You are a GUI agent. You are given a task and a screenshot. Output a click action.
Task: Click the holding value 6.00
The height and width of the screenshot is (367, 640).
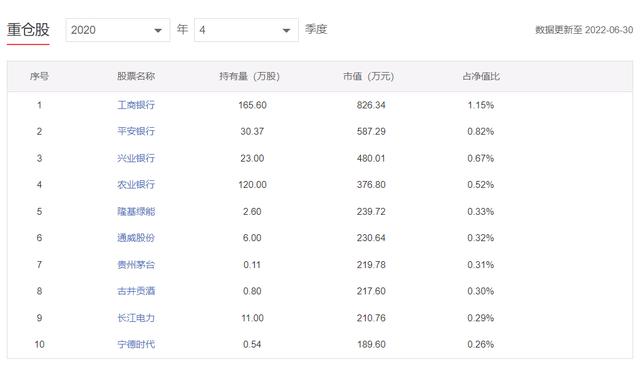[x=252, y=238]
